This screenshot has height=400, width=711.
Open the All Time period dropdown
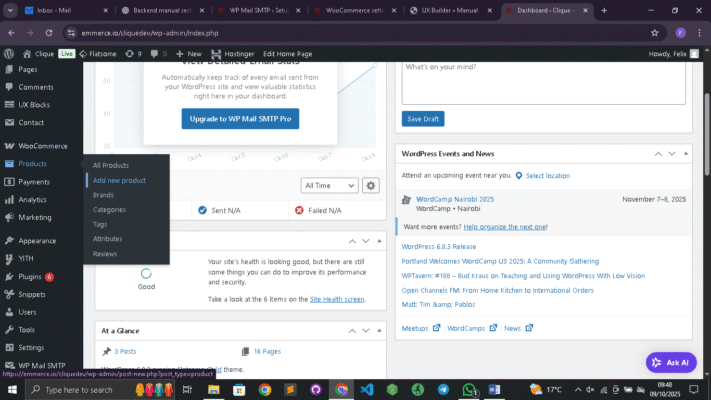click(x=329, y=185)
